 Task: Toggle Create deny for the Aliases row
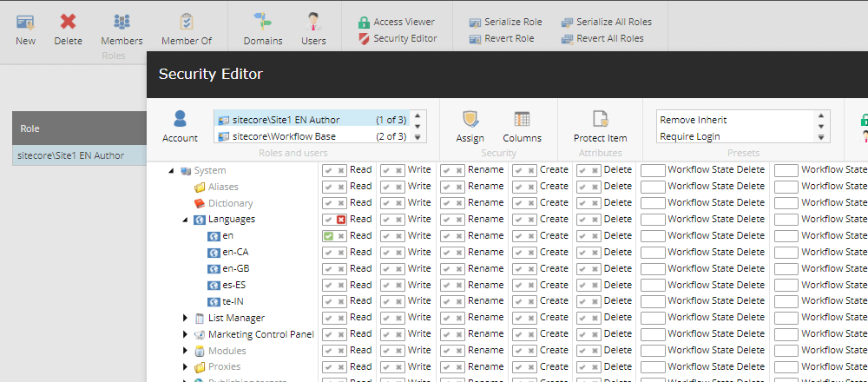click(531, 186)
